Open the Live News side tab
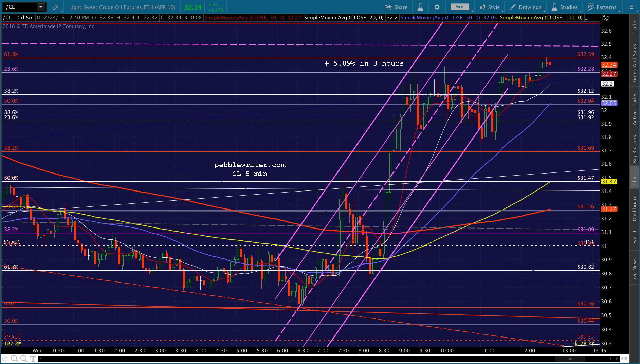This screenshot has height=364, width=640. coord(634,270)
